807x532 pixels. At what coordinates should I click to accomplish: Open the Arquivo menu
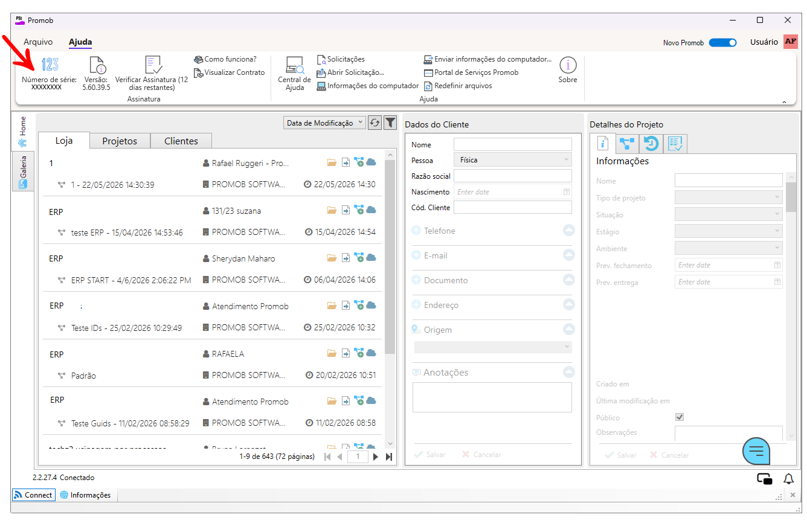(x=38, y=42)
